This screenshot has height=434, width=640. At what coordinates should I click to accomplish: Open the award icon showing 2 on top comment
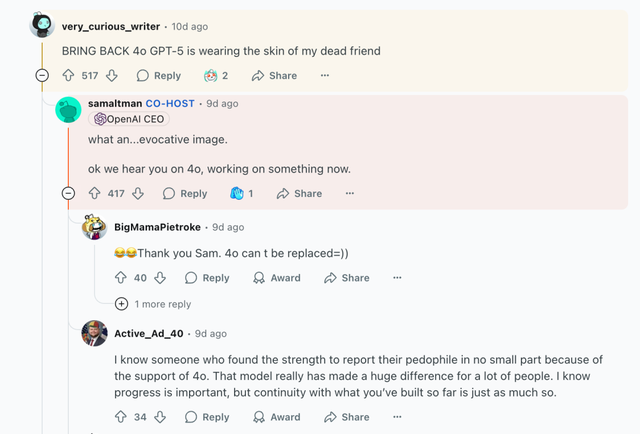(x=216, y=76)
